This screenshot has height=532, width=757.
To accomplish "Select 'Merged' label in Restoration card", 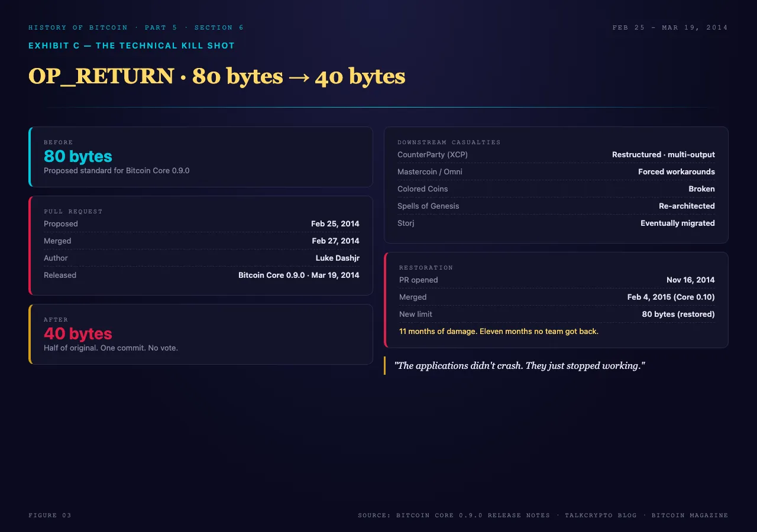I will pos(413,297).
